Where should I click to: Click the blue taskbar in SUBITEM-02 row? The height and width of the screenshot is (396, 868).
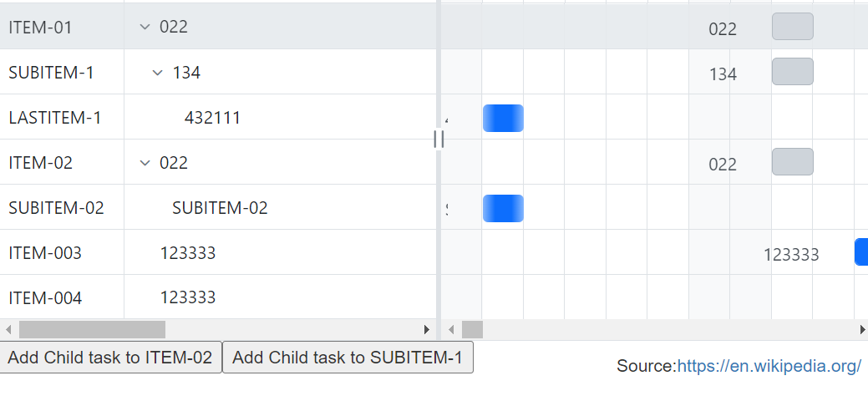pos(503,208)
